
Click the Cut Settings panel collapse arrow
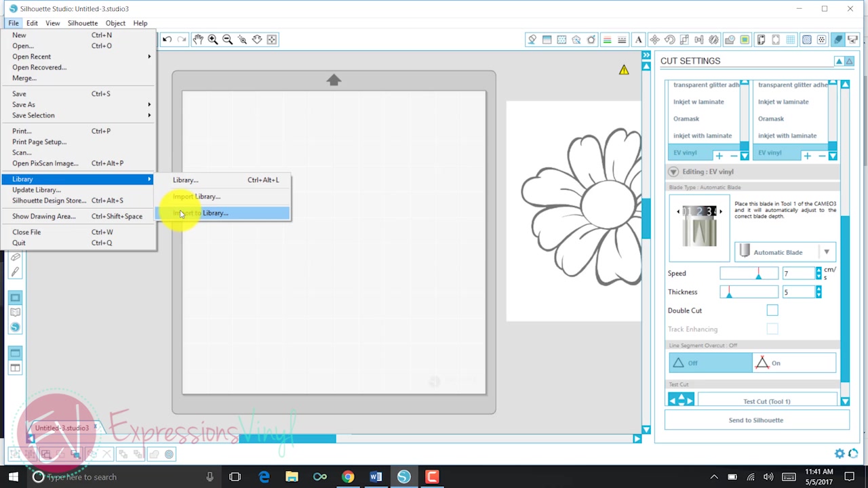(839, 61)
